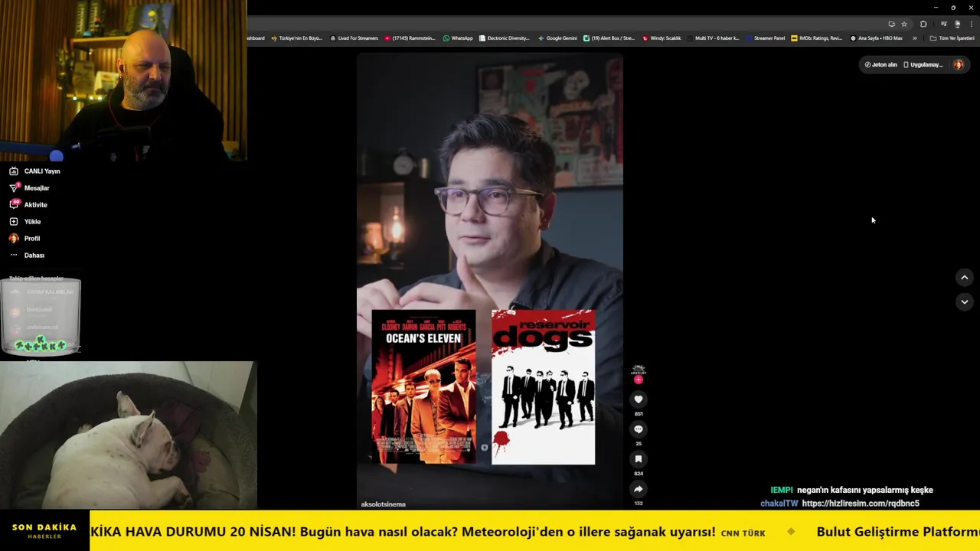980x551 pixels.
Task: Open Windy: Sıcaklık bookmark
Action: (661, 38)
